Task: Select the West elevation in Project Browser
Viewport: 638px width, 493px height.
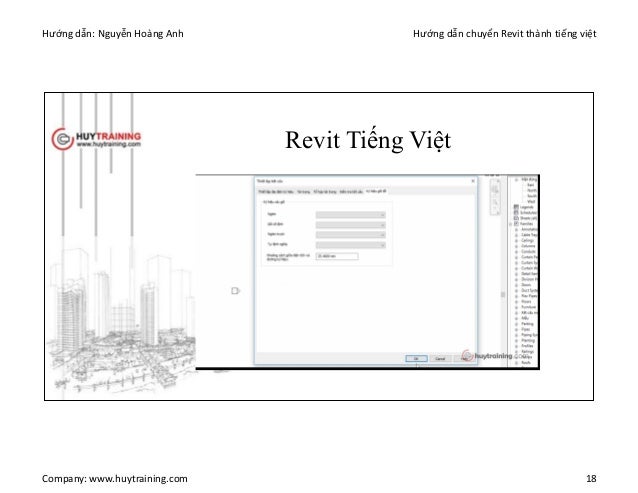Action: 531,201
